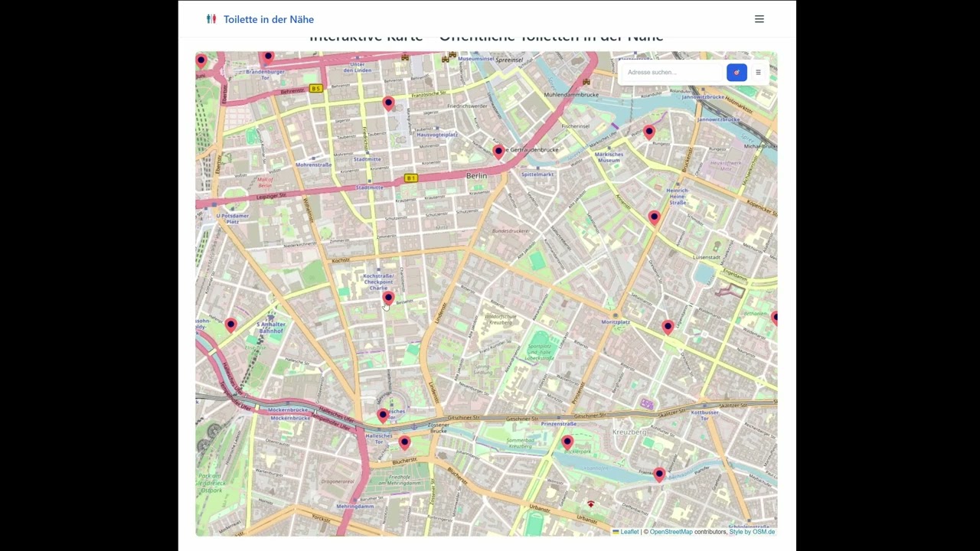
Task: Click the blue locate-me button on the map
Action: [737, 72]
